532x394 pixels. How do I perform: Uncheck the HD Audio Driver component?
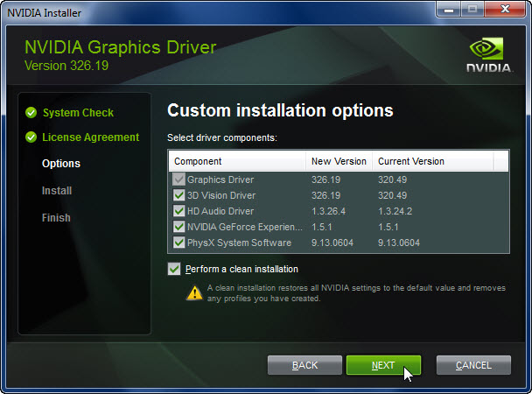click(178, 211)
